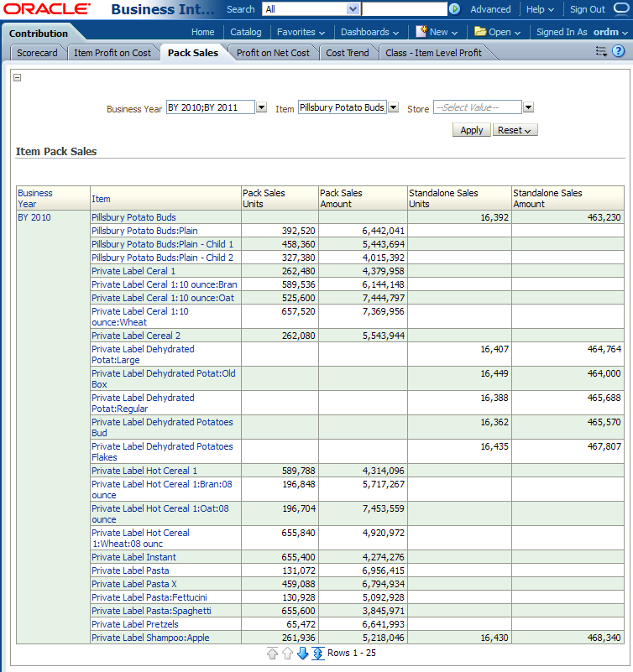
Task: Expand the Item prompt dropdown arrow
Action: tap(393, 108)
